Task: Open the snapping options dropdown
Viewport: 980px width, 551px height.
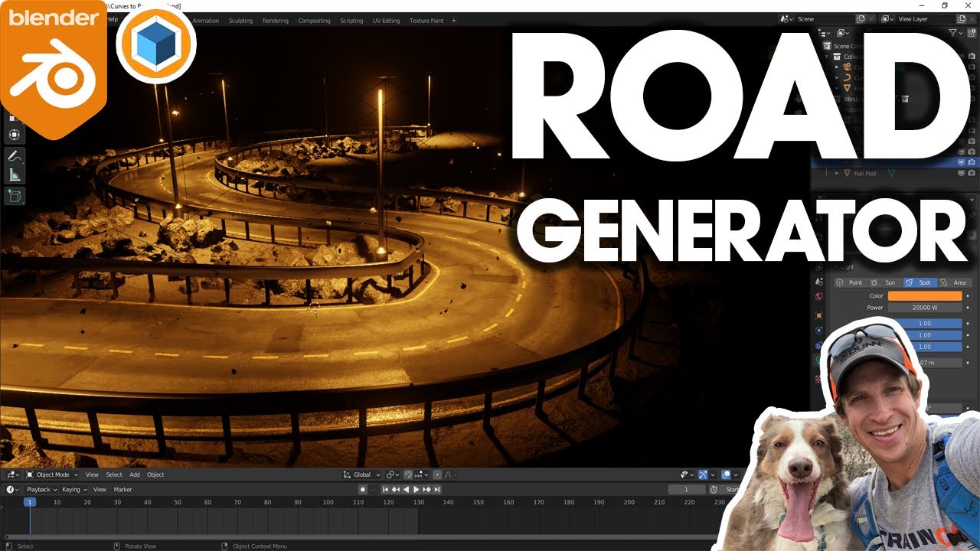Action: [420, 474]
